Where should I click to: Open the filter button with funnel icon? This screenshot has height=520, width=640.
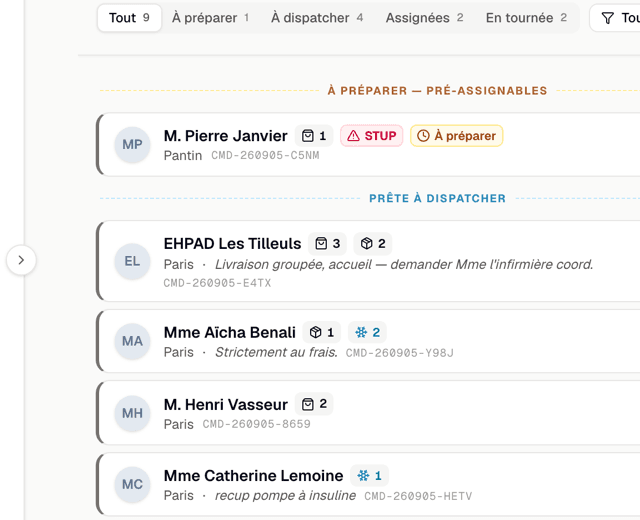click(x=615, y=18)
